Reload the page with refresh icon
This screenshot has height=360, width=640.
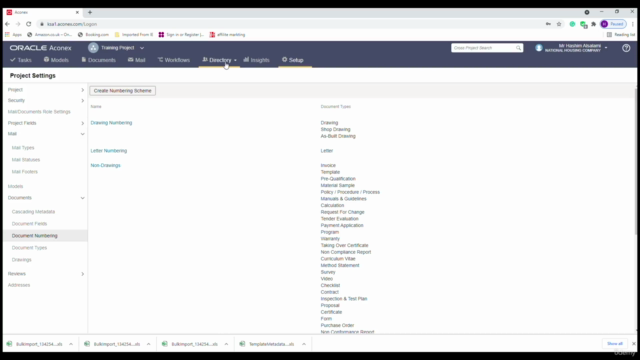tap(29, 24)
